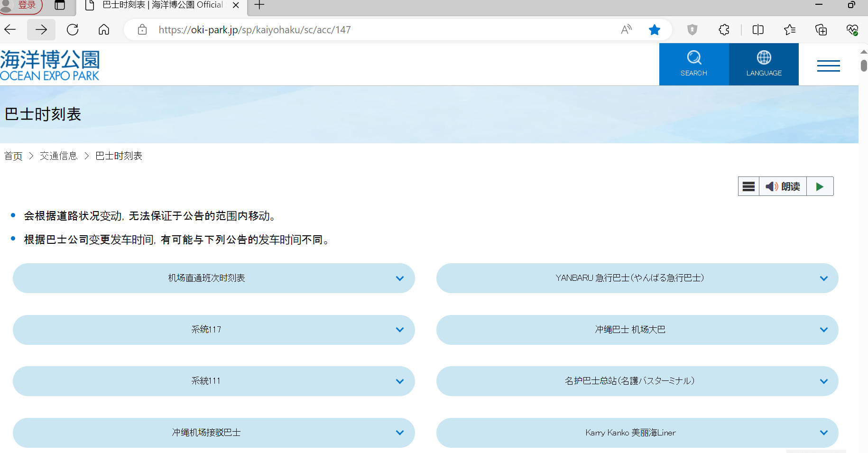Open the reader menu lines icon
The height and width of the screenshot is (453, 868).
point(748,186)
